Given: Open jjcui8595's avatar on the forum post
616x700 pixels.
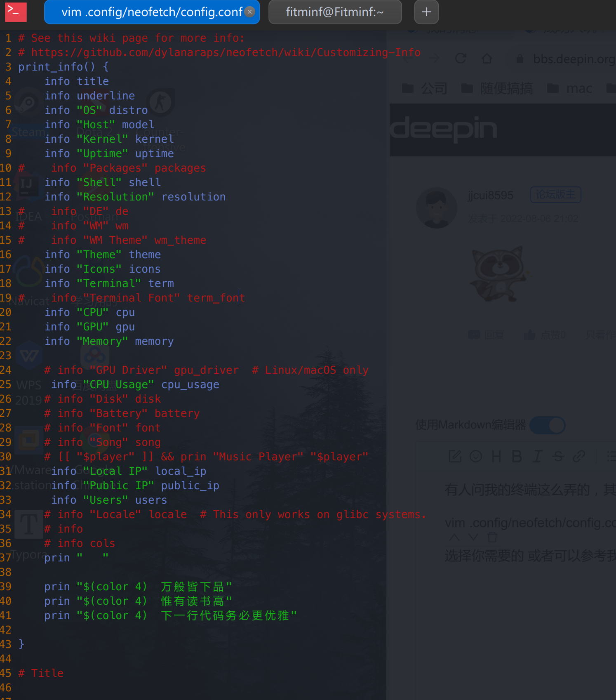Looking at the screenshot, I should point(437,208).
